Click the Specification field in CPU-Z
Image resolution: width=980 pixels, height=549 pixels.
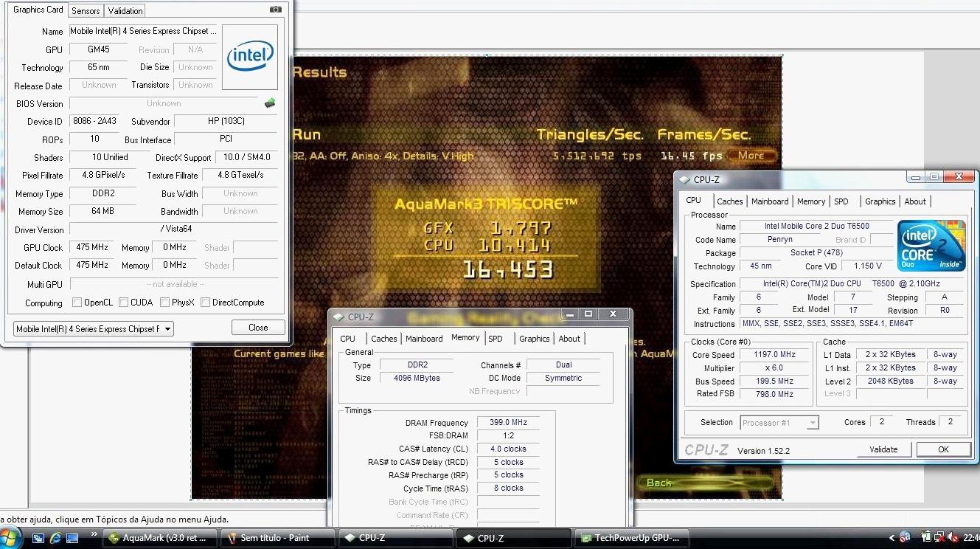point(852,284)
